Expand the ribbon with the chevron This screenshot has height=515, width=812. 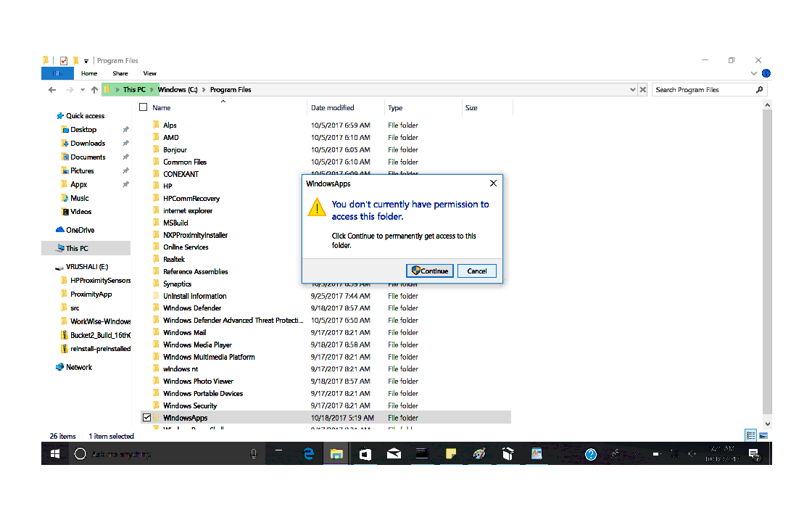coord(754,73)
